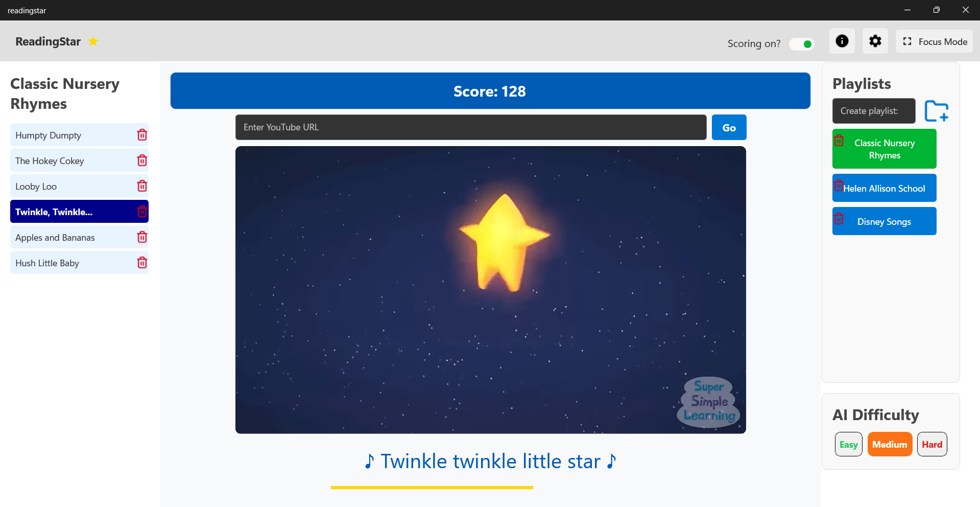The height and width of the screenshot is (507, 980).
Task: Open settings gear icon
Action: click(875, 41)
